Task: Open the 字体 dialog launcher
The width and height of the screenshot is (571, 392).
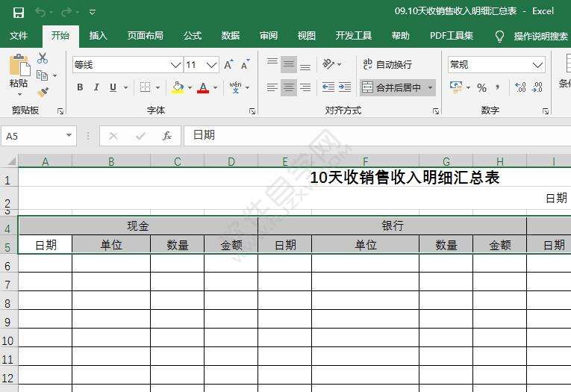Action: coord(252,111)
